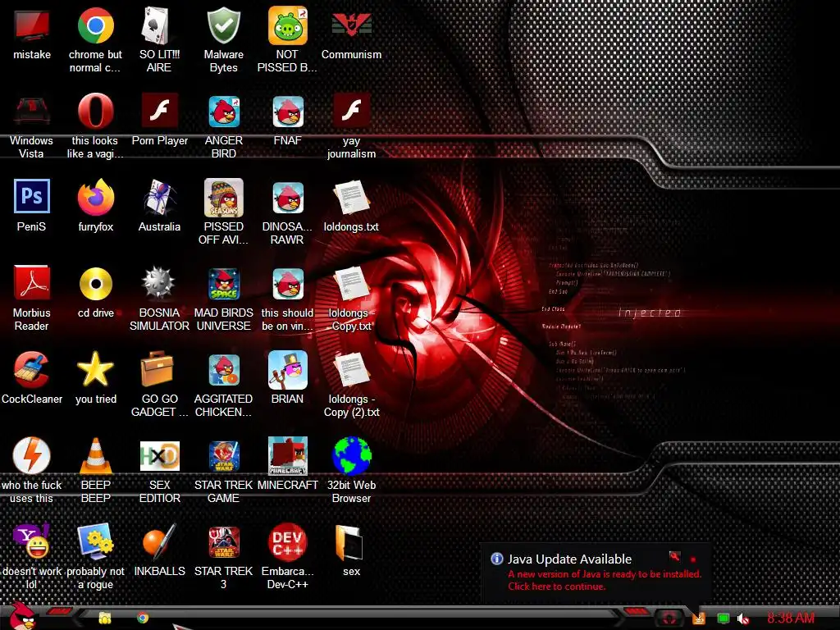Open CockCleaner CCleaner icon
This screenshot has width=840, height=630.
[32, 370]
